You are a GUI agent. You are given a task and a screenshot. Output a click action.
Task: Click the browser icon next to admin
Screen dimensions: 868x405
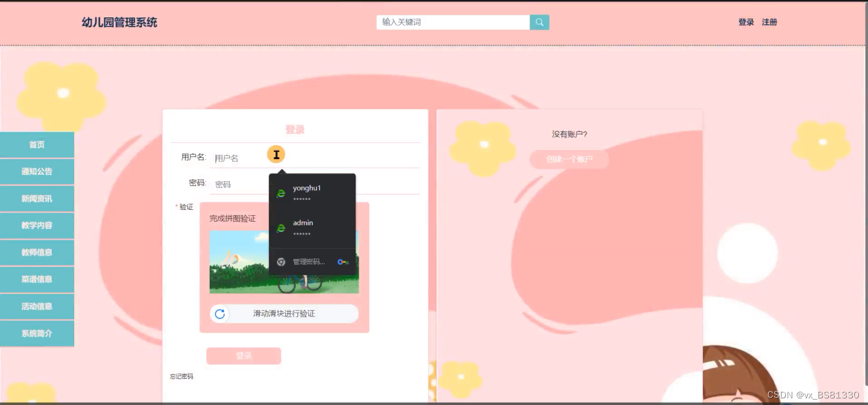click(281, 228)
